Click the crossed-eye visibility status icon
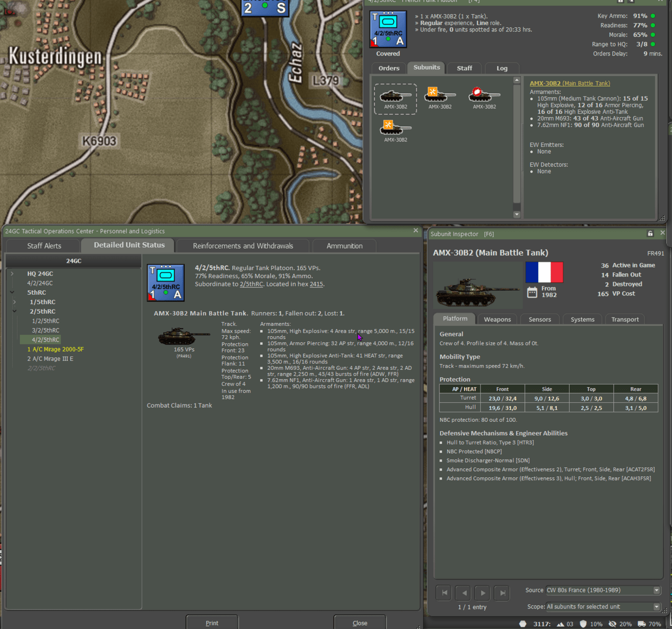Viewport: 672px width, 629px height. click(x=612, y=624)
